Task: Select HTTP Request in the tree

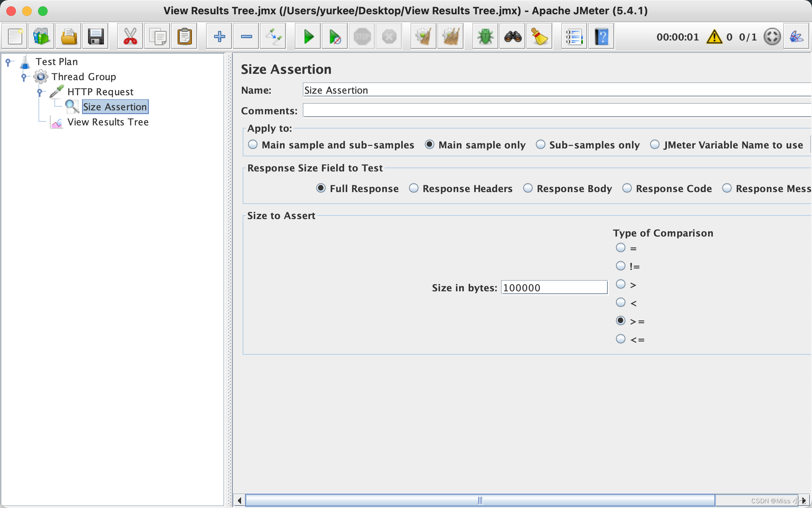Action: 100,92
